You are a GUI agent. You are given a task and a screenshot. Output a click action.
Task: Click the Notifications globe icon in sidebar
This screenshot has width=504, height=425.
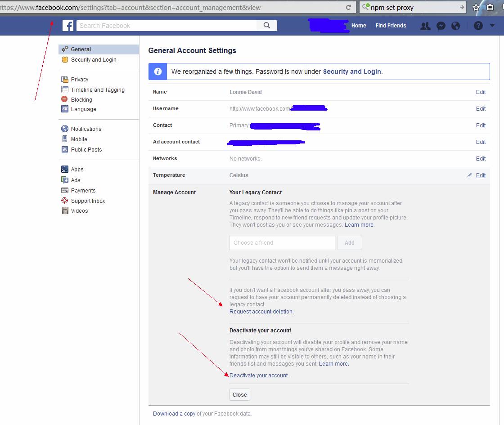pos(65,129)
